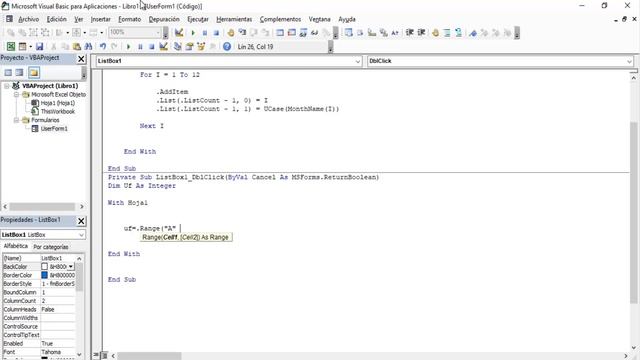Outdent the selected code block
The height and width of the screenshot is (360, 640).
[421, 33]
